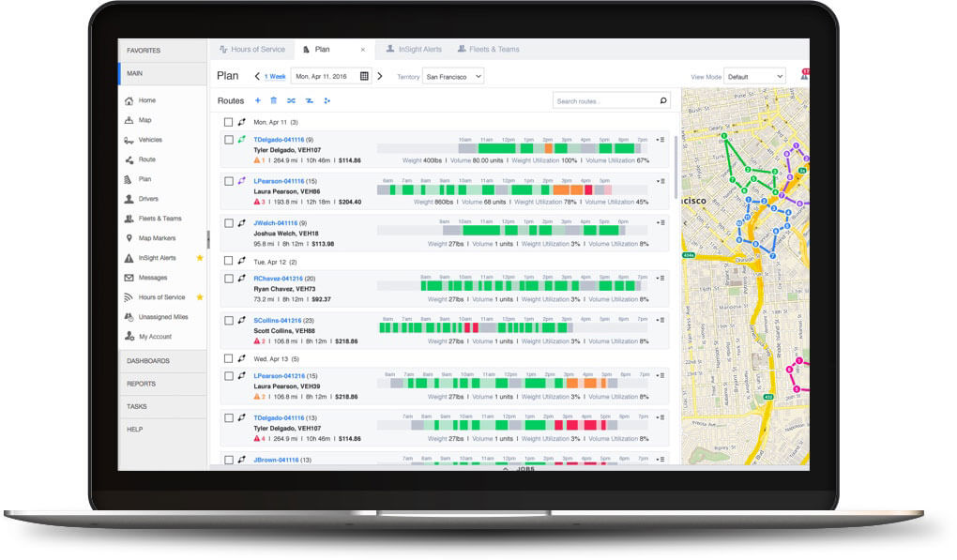
Task: Click orange segment in TDelgado-041116 (9) timeline
Action: click(x=549, y=148)
